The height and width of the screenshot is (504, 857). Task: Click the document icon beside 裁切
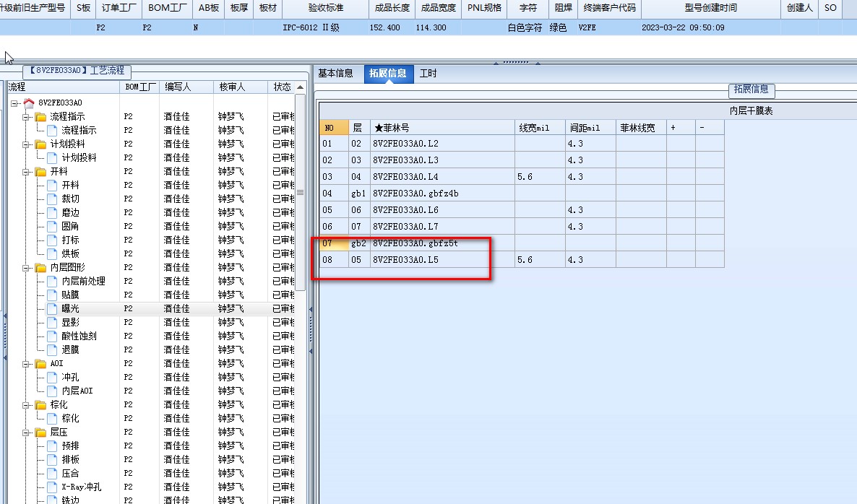click(52, 199)
